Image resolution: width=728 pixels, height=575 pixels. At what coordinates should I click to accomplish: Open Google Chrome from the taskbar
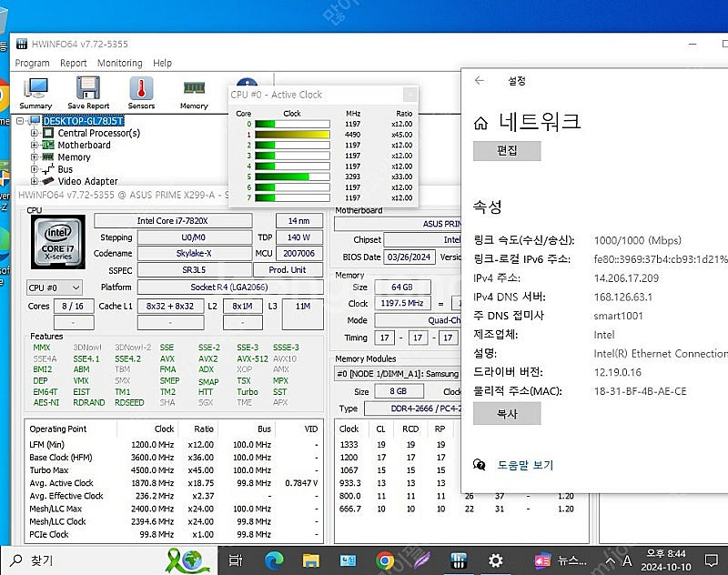click(385, 560)
